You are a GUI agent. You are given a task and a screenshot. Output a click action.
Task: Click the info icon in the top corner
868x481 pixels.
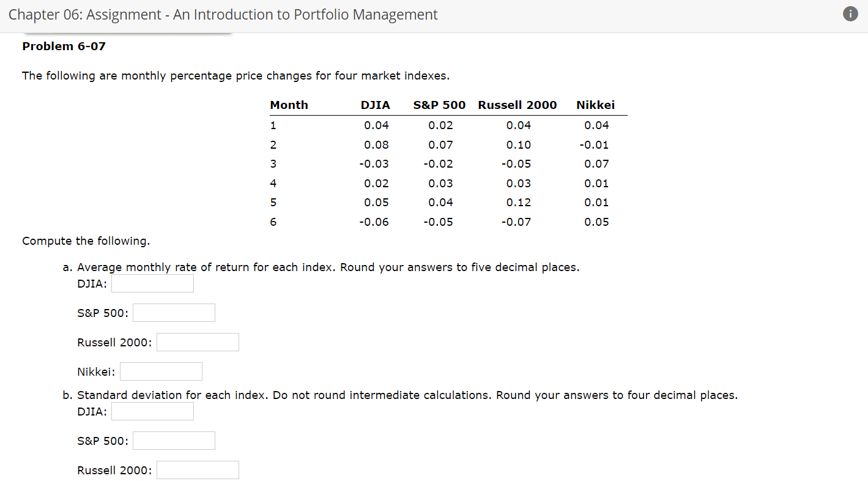tap(850, 13)
